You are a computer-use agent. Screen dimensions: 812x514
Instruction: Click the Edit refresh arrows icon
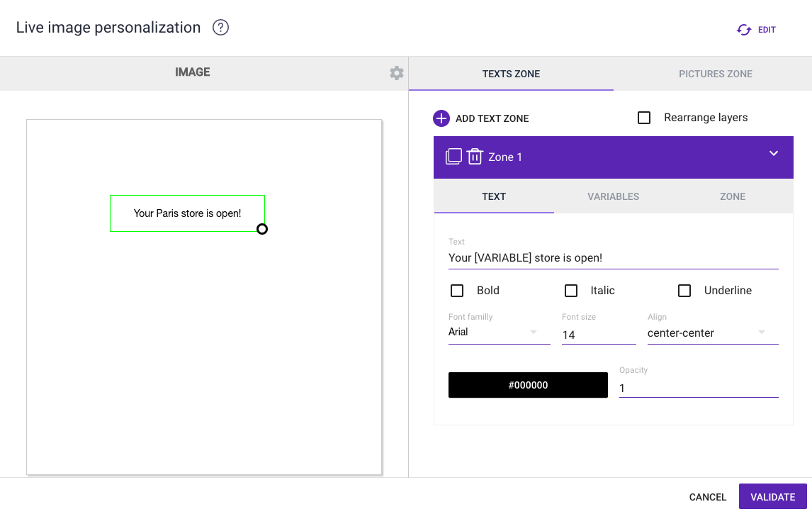744,30
